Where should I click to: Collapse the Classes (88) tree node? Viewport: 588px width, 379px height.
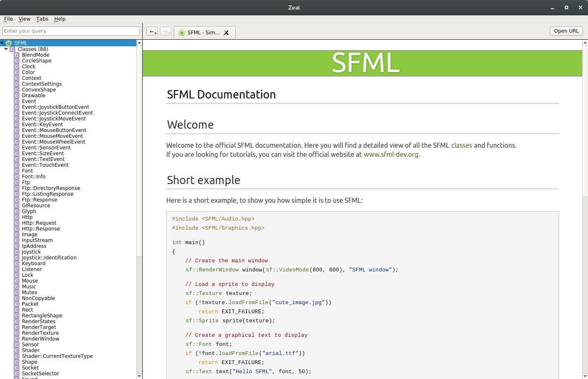(6, 49)
